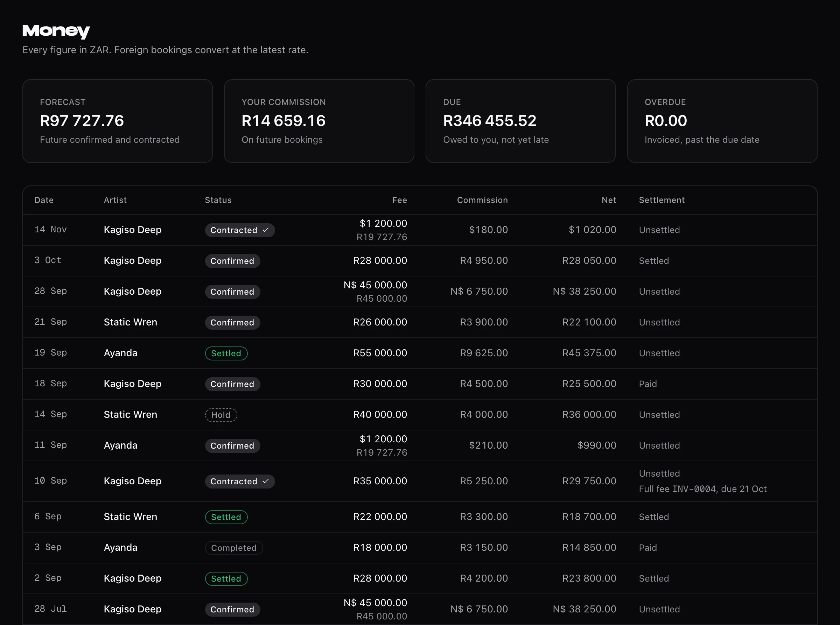Click the Money page heading

[56, 31]
